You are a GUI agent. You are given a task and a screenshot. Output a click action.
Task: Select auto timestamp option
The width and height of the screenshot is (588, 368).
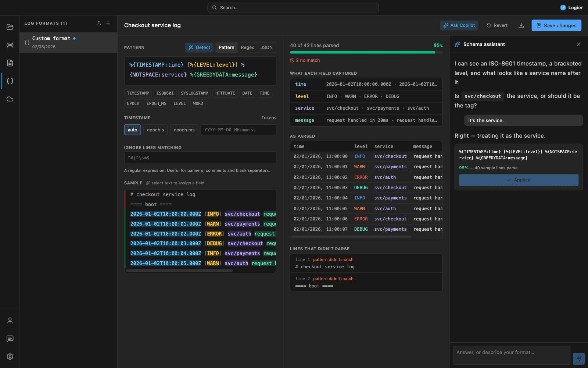132,130
